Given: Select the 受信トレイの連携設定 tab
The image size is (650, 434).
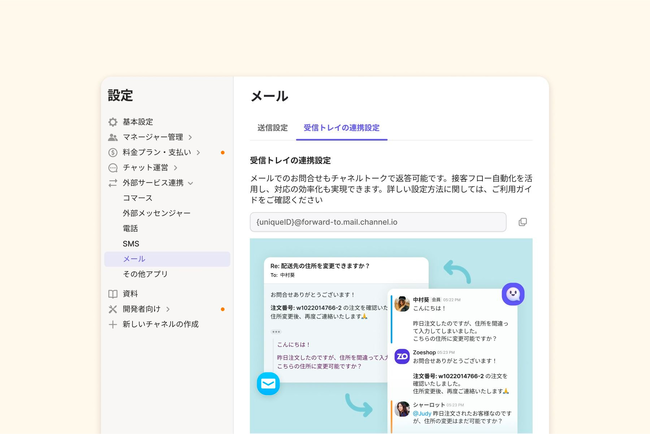Looking at the screenshot, I should click(x=342, y=128).
